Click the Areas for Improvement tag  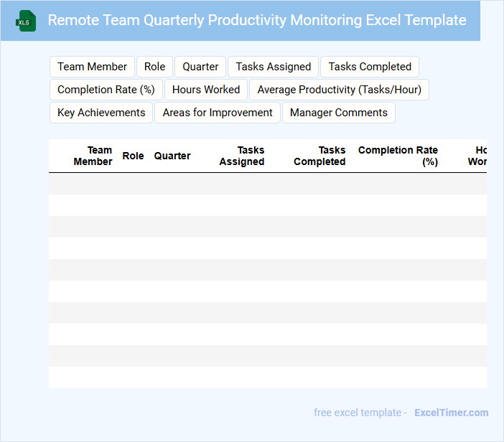click(218, 113)
